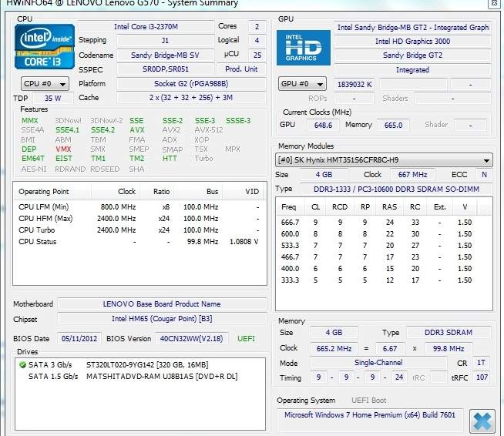Click the tRFC value 107

click(x=482, y=377)
